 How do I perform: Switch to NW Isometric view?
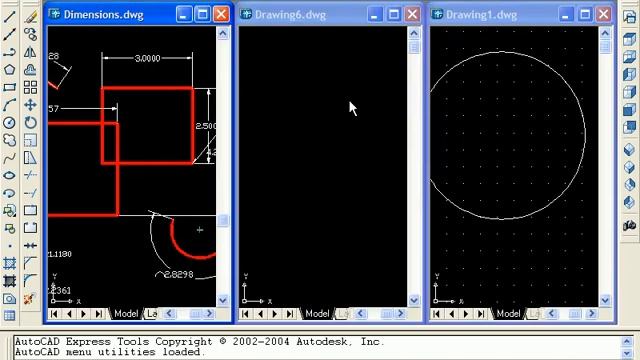(x=629, y=202)
